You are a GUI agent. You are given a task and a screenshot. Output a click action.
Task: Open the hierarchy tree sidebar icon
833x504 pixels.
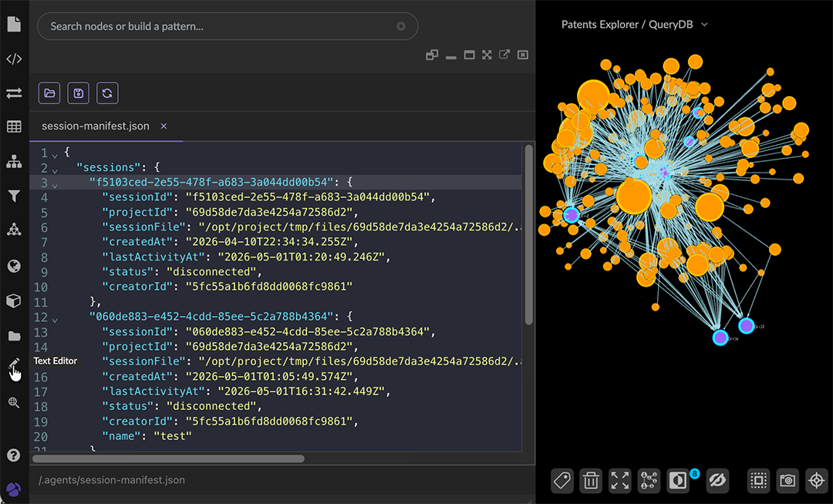coord(14,161)
